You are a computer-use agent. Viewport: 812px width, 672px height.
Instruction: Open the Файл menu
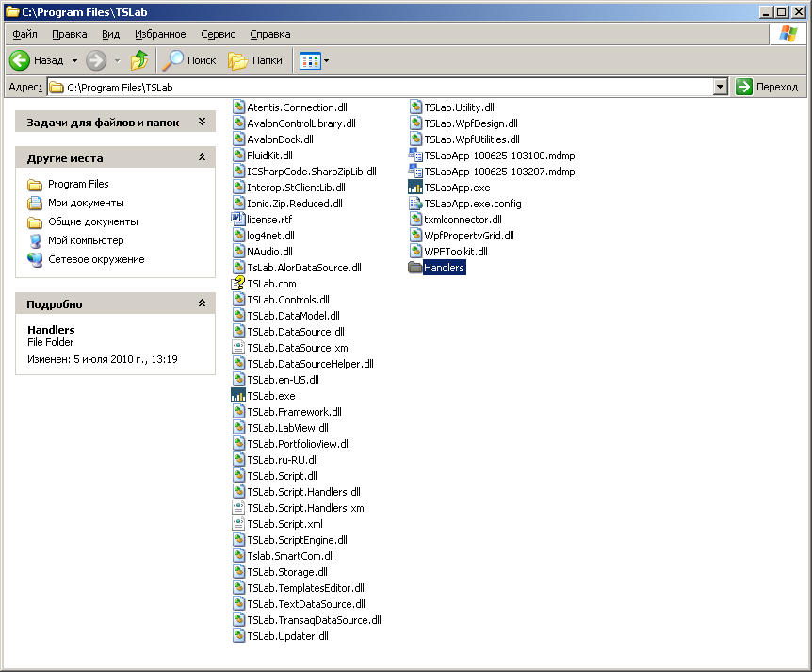[x=24, y=34]
